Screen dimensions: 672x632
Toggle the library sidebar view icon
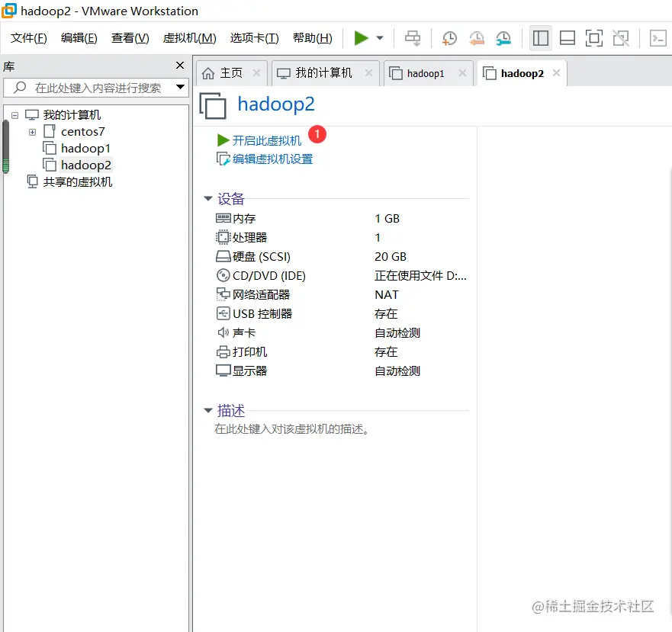tap(541, 38)
